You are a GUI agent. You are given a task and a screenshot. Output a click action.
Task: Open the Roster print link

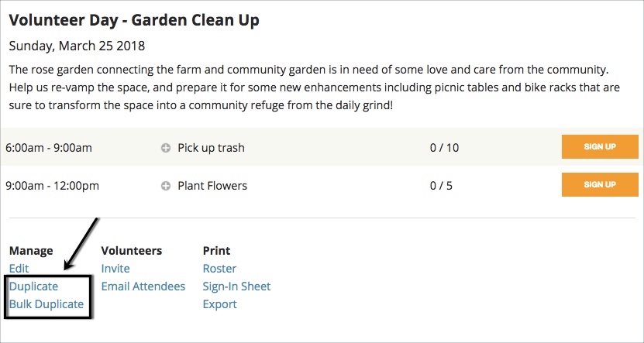point(219,269)
